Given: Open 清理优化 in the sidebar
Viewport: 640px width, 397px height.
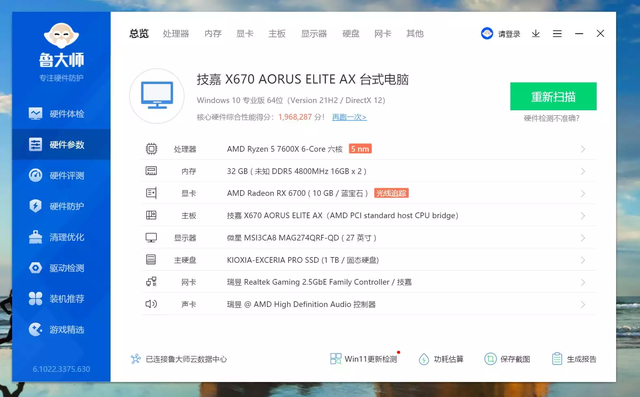Looking at the screenshot, I should [61, 237].
